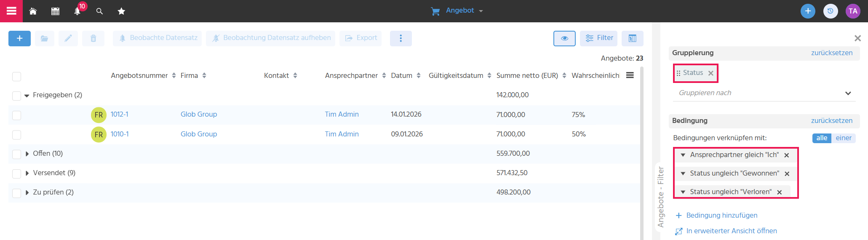This screenshot has height=240, width=868.
Task: Click the Export button
Action: (361, 38)
